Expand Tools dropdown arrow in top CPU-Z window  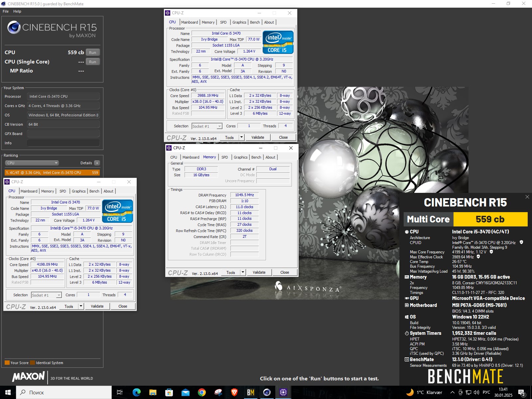[242, 137]
